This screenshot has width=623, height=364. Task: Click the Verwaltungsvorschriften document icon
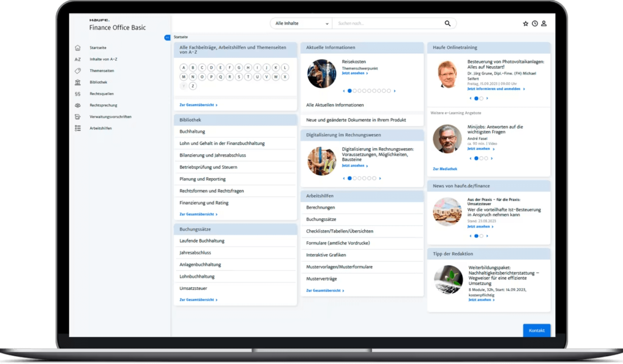coord(78,117)
